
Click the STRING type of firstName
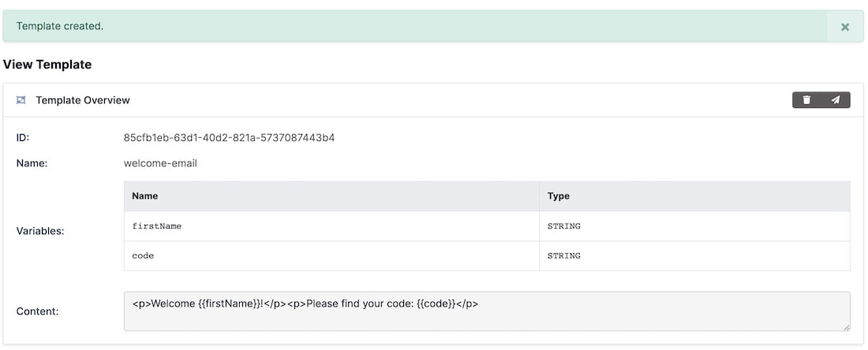point(564,226)
